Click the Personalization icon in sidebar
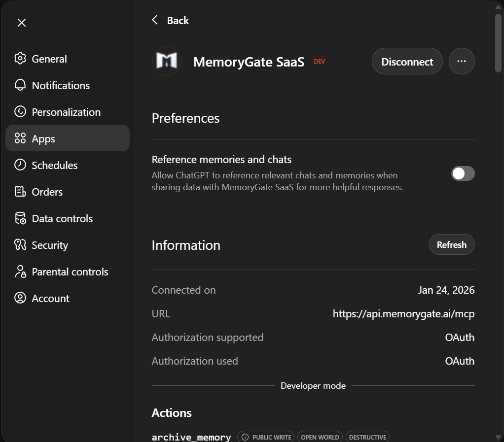 pyautogui.click(x=20, y=112)
